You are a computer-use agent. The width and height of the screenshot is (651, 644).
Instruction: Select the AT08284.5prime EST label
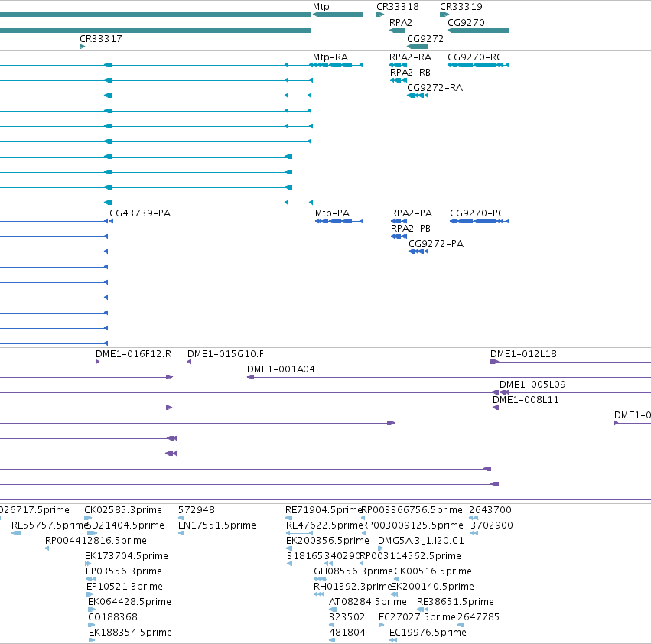368,602
